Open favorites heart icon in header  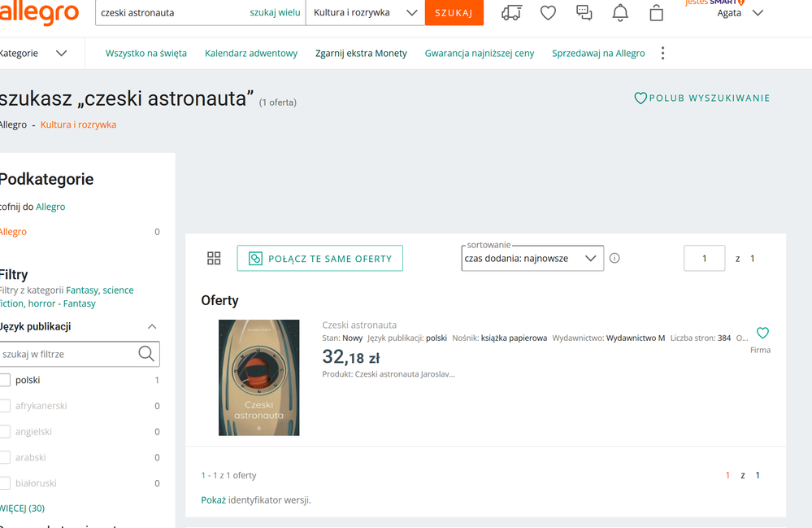click(548, 12)
